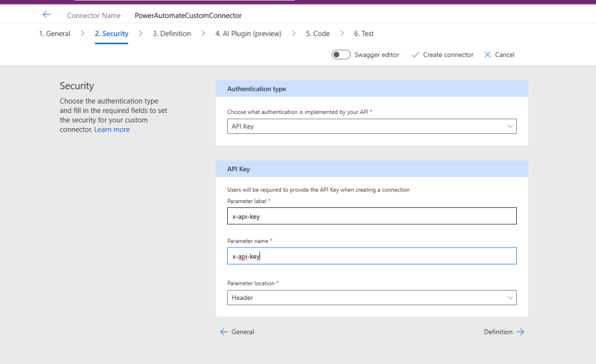Expand the Parameter location dropdown showing Header
Screen dimensions: 596x364
372,298
